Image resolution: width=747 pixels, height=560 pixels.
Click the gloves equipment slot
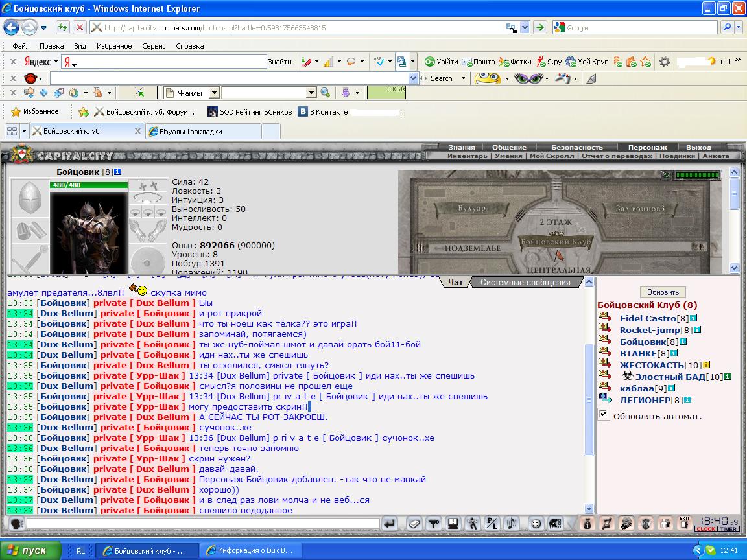click(x=148, y=231)
